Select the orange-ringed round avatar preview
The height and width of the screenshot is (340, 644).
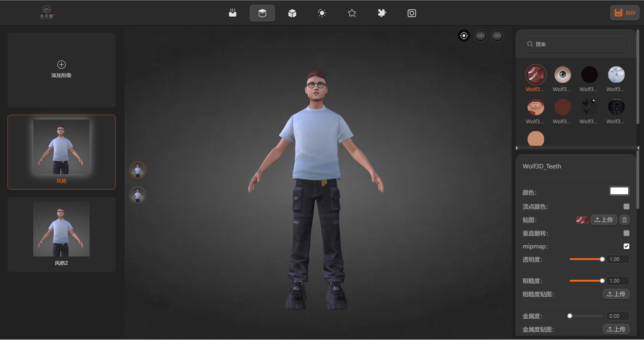click(x=138, y=170)
